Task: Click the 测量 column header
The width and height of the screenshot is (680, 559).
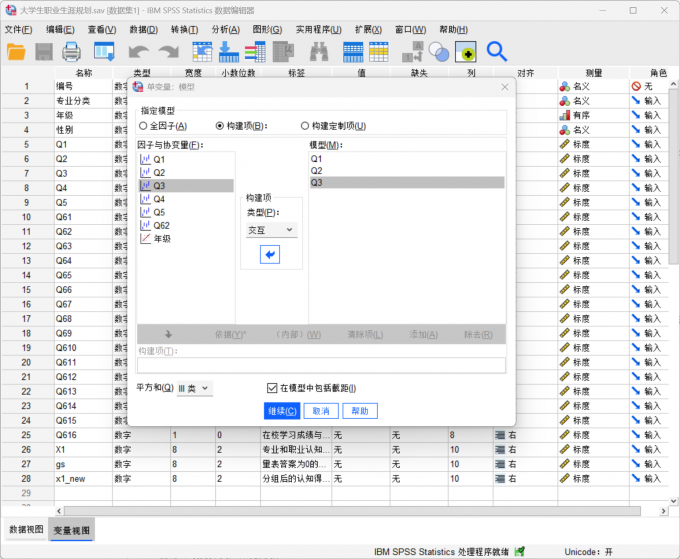Action: pyautogui.click(x=593, y=72)
